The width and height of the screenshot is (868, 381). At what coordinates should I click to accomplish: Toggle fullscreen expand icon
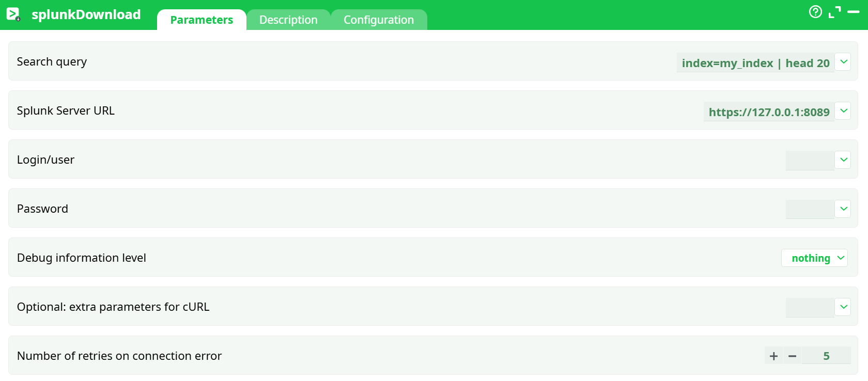834,12
